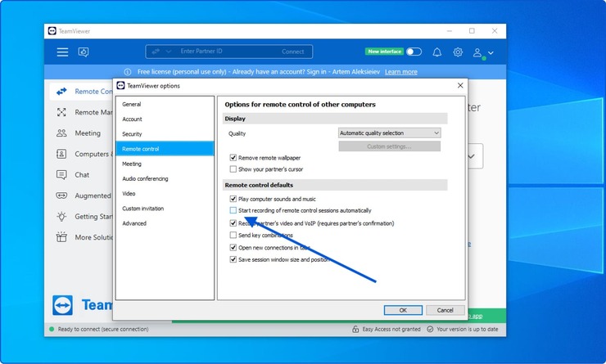Uncheck Open new connections in tabs

[233, 247]
